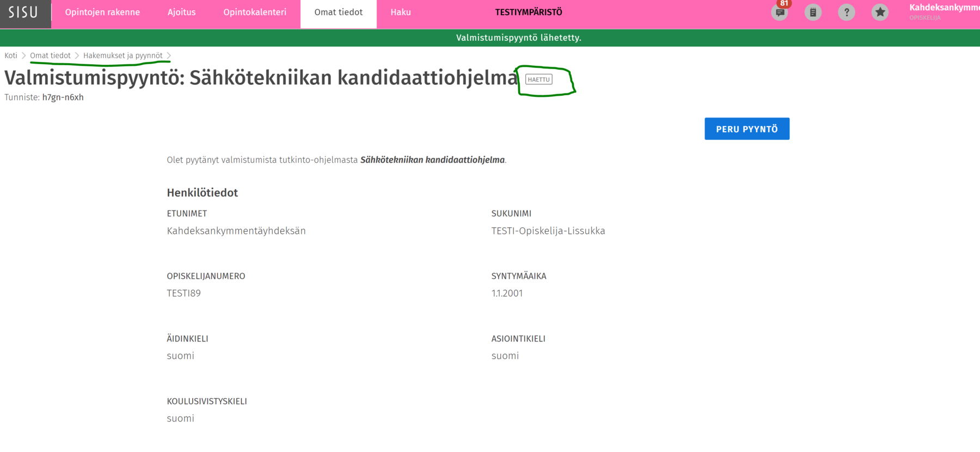Screen dimensions: 980x452
Task: Switch to the Ajoitus tab
Action: [x=181, y=13]
